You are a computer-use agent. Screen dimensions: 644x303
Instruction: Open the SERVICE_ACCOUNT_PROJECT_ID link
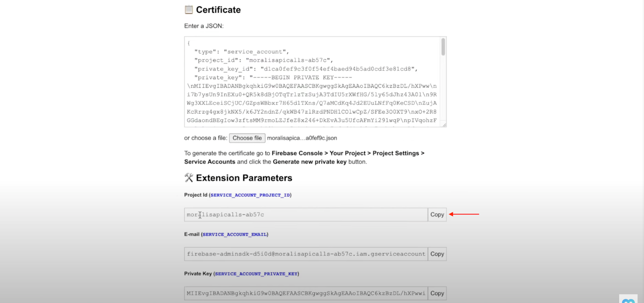[250, 195]
